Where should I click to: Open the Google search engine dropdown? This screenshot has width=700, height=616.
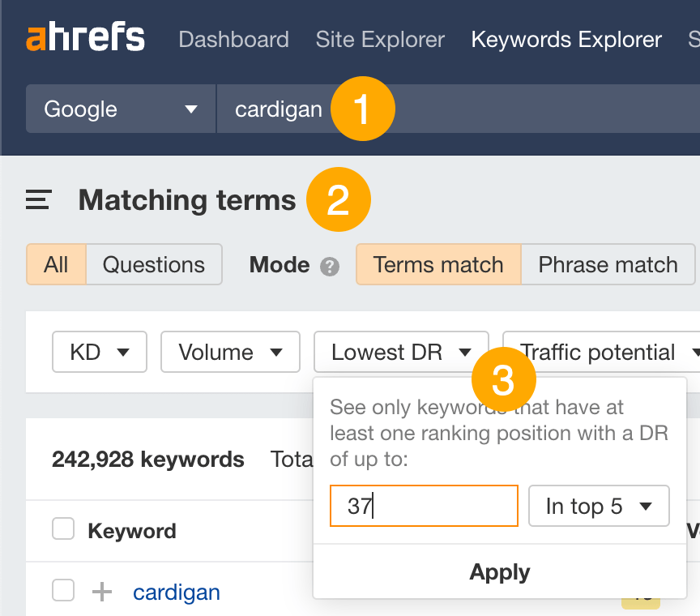click(x=120, y=108)
